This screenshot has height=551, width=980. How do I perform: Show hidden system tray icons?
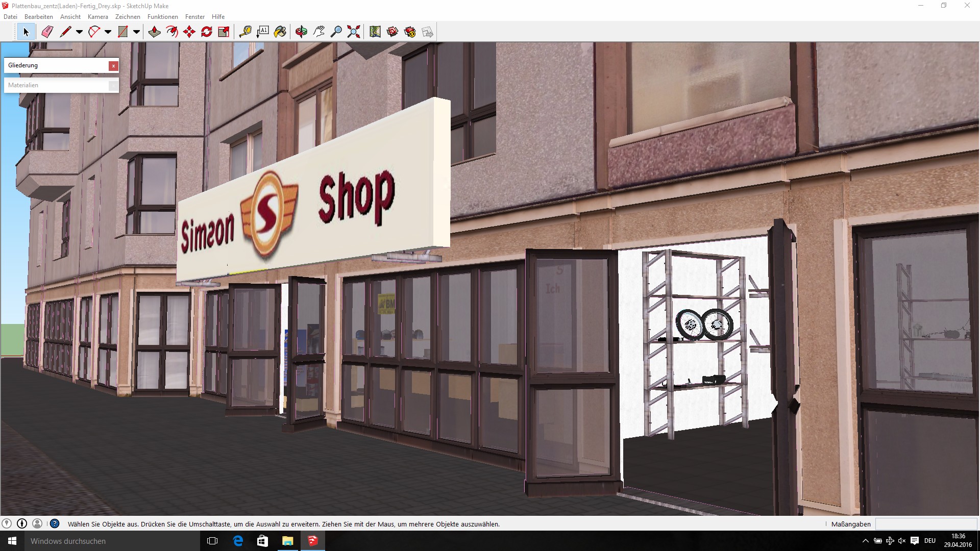(x=865, y=541)
